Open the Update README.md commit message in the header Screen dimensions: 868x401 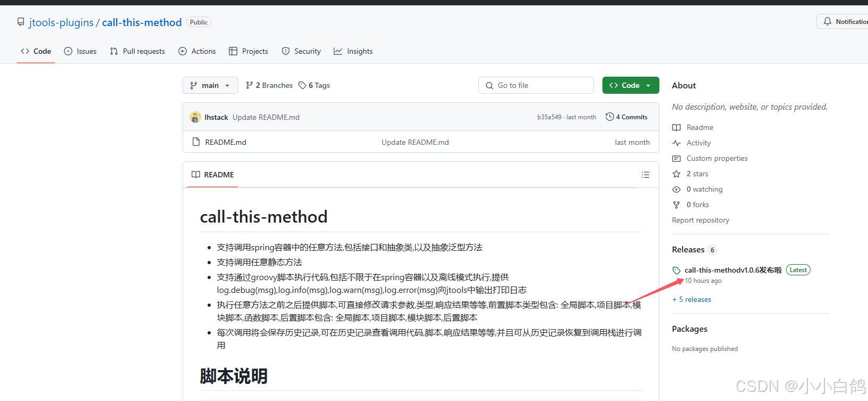(x=266, y=117)
